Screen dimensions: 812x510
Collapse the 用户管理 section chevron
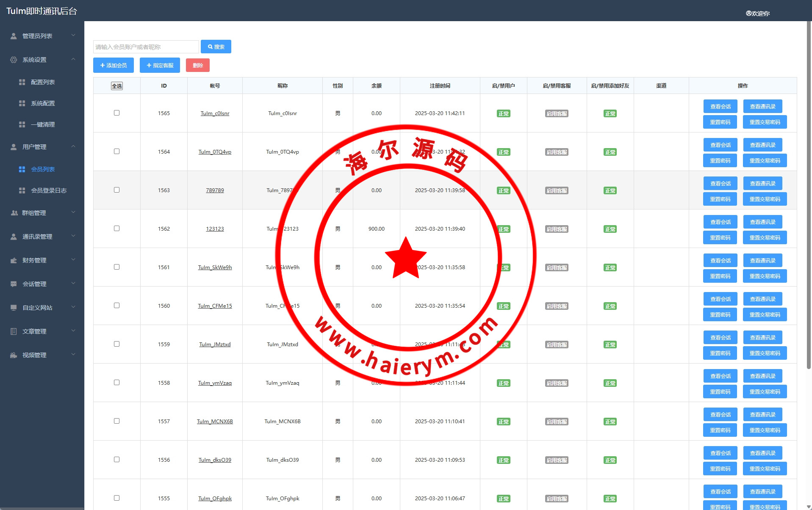click(x=73, y=146)
